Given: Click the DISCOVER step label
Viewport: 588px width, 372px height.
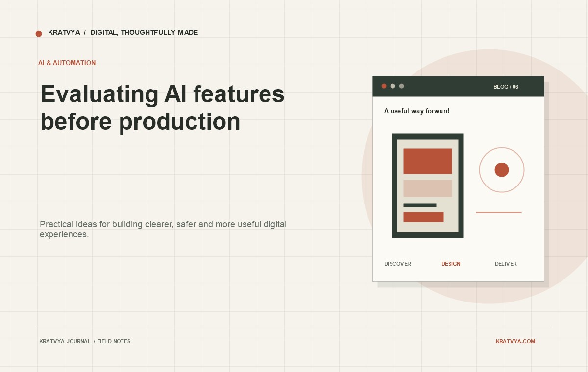Looking at the screenshot, I should [397, 264].
